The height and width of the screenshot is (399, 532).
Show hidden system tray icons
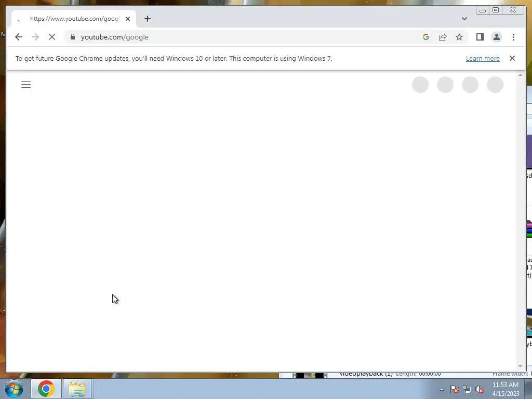click(x=442, y=389)
